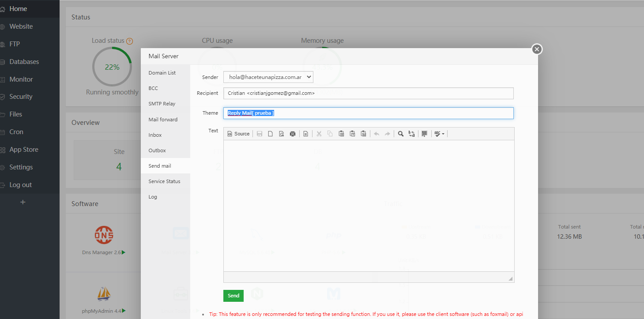Click the Source button in editor toolbar
644x319 pixels.
238,134
